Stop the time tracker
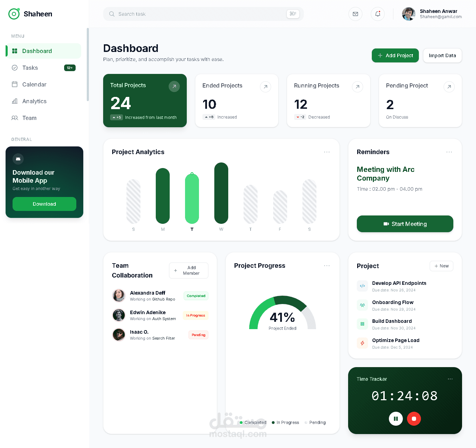The image size is (476, 448). 414,419
